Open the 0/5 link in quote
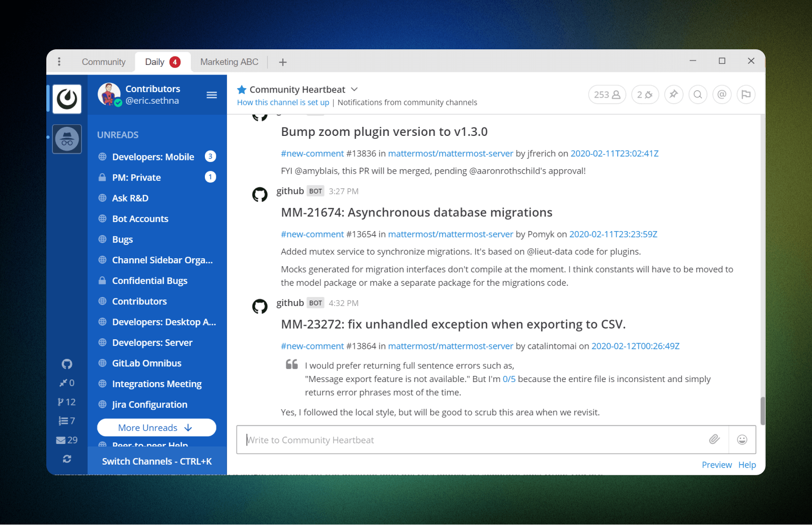812x525 pixels. tap(509, 379)
